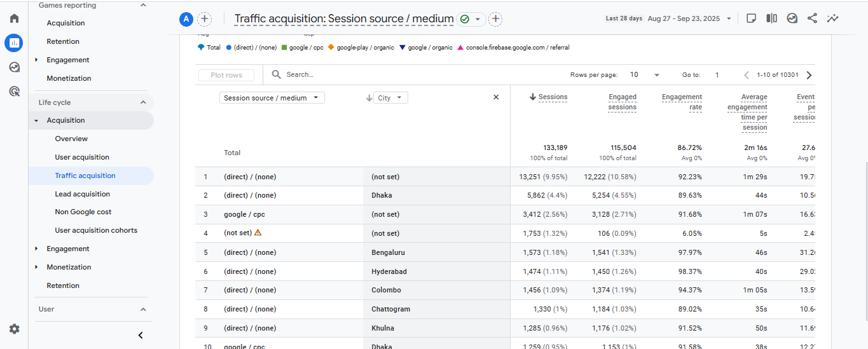Open Session source / medium dimension dropdown
Screen dimensions: 868x349
coord(272,98)
